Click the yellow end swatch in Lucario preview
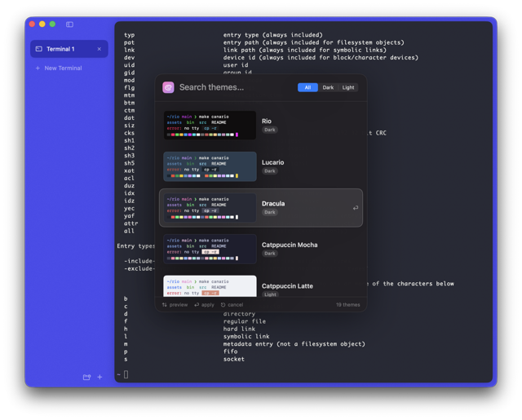 click(237, 175)
